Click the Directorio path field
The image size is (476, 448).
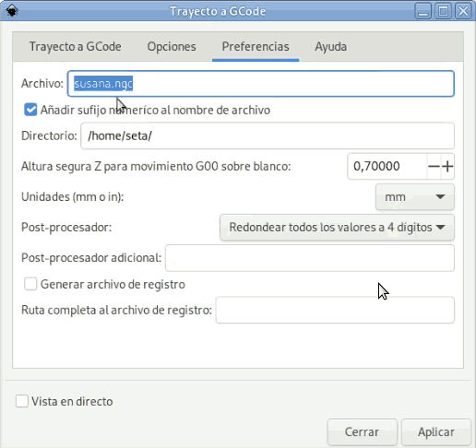point(268,136)
